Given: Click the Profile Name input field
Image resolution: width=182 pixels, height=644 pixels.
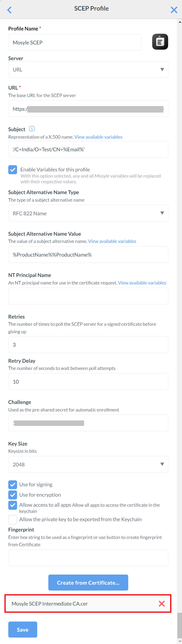Looking at the screenshot, I should (75, 42).
